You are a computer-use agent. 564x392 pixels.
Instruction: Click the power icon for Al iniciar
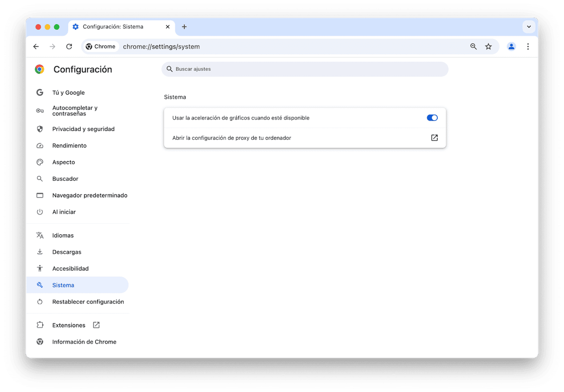pos(40,212)
